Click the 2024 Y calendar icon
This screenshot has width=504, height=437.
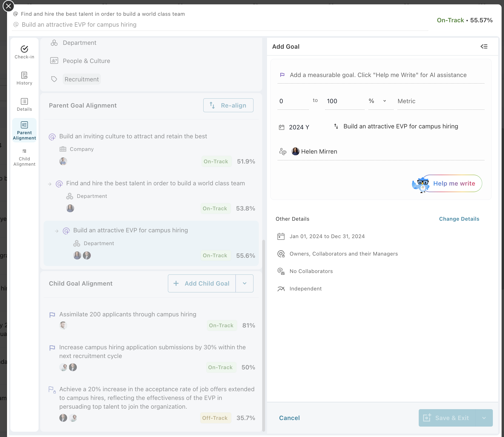tap(282, 127)
